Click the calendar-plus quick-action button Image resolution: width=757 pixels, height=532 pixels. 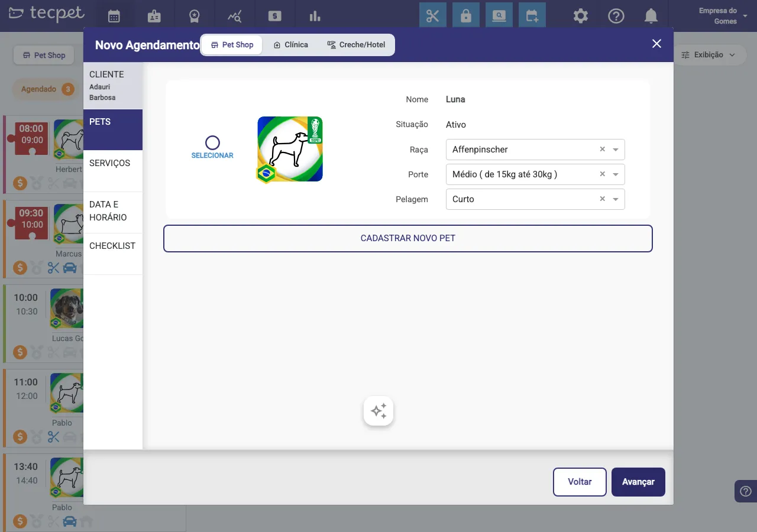point(532,15)
